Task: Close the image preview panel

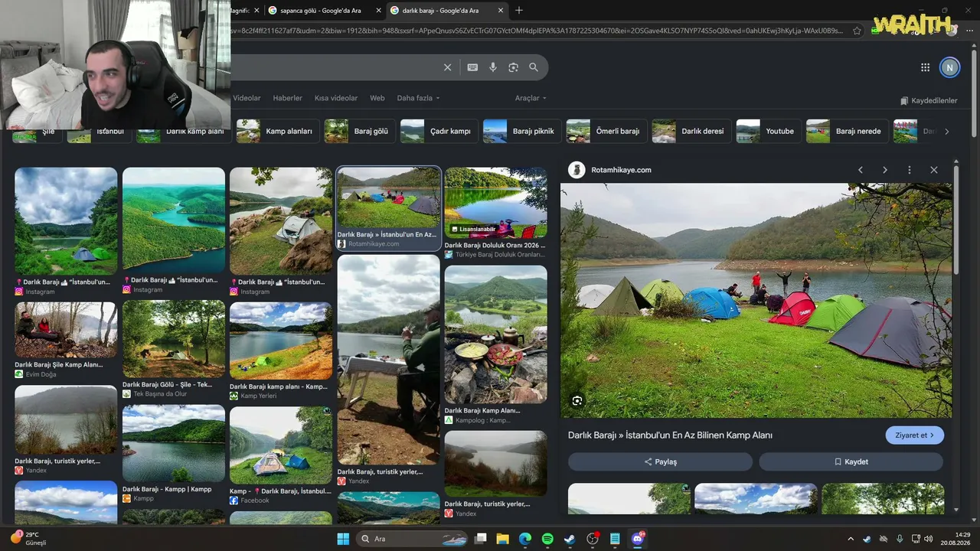Action: 934,170
